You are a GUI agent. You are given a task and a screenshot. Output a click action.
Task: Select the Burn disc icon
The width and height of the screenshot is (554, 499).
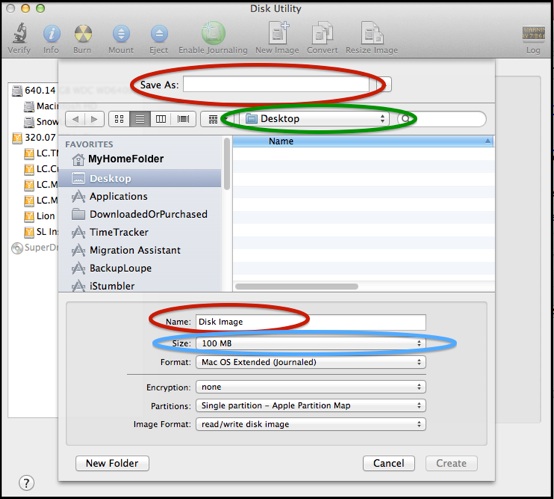[x=83, y=34]
